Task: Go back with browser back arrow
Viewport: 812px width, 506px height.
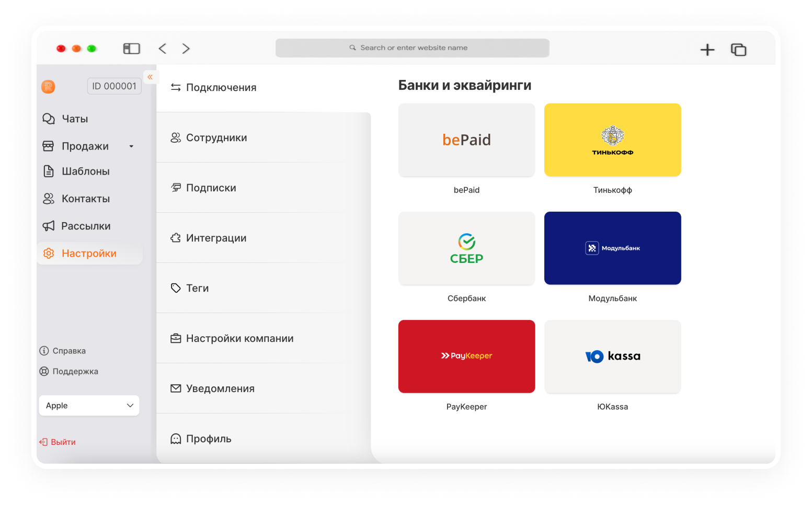Action: 163,49
